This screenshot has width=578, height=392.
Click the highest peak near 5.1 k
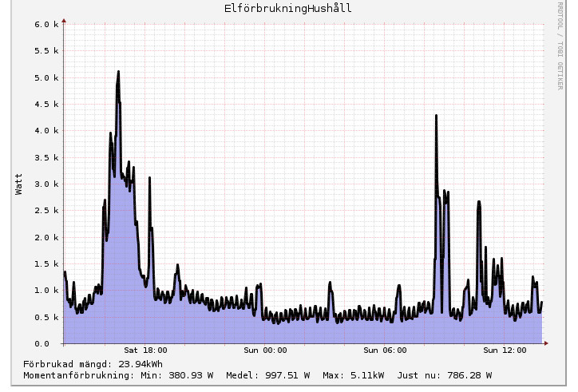tap(118, 73)
